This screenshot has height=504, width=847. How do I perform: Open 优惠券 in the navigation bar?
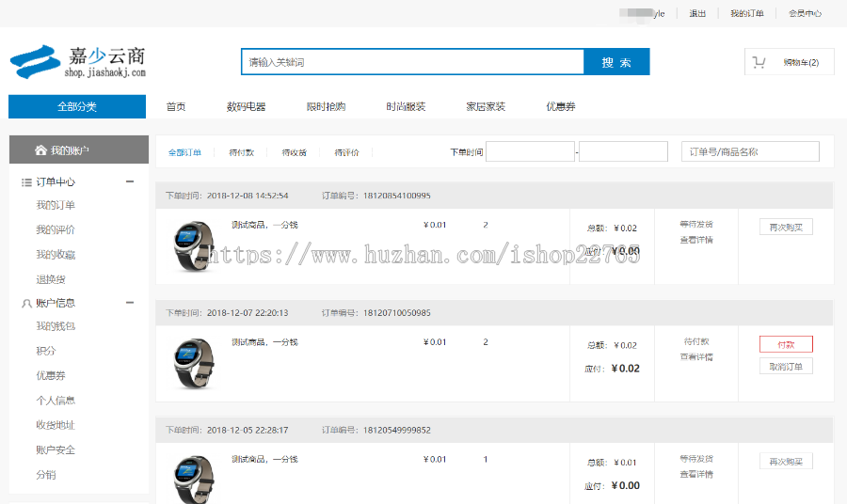tap(561, 106)
